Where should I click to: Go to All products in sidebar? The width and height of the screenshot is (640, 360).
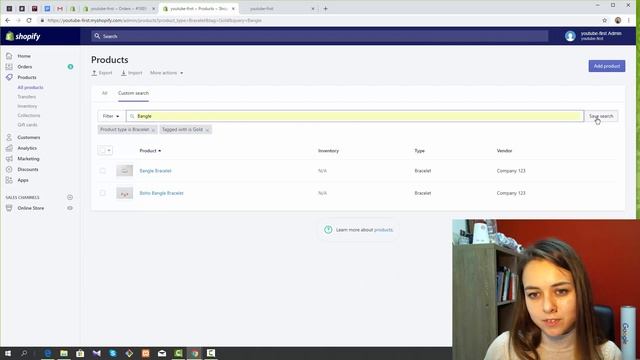(30, 87)
